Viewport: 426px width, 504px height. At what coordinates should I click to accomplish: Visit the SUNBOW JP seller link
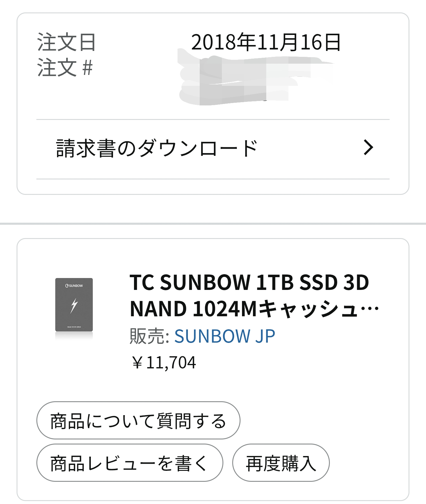(225, 336)
